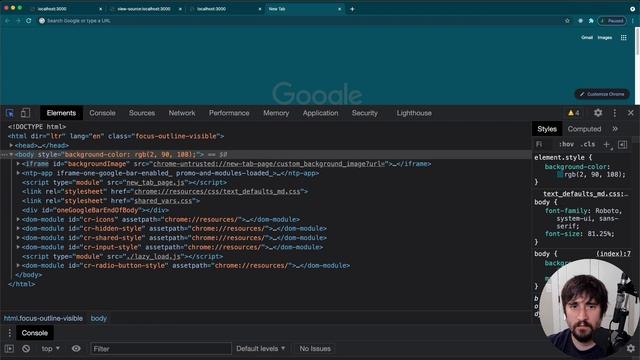Switch to the Lighthouse tab

point(414,113)
